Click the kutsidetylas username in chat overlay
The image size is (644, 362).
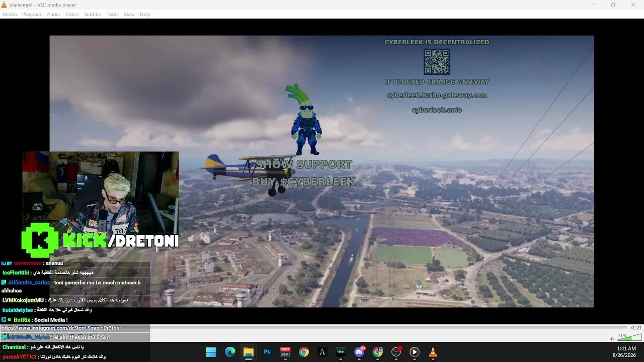click(17, 310)
